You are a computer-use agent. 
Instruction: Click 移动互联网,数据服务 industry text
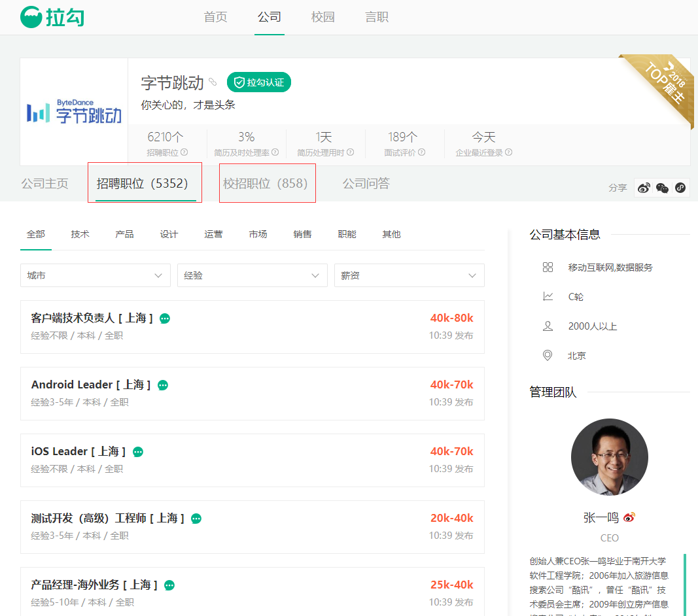coord(610,267)
